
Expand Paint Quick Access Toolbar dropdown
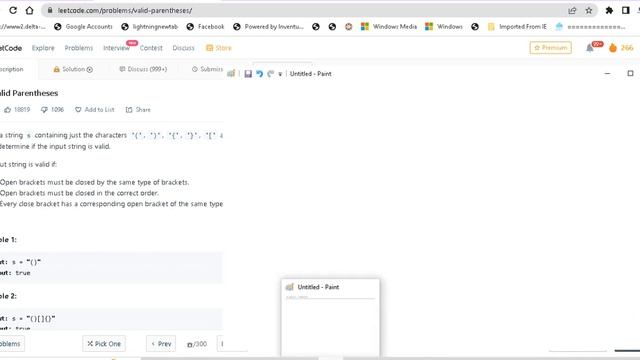coord(280,74)
